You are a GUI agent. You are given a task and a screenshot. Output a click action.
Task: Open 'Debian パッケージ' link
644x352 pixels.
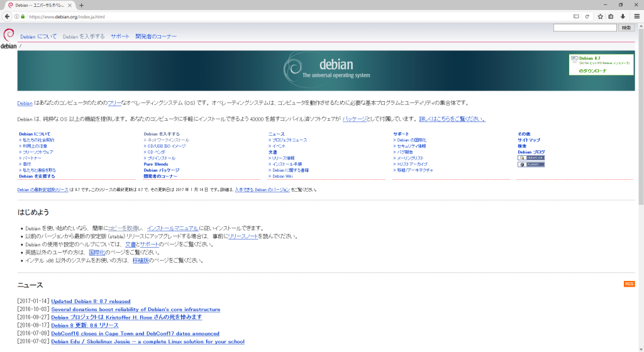click(162, 170)
